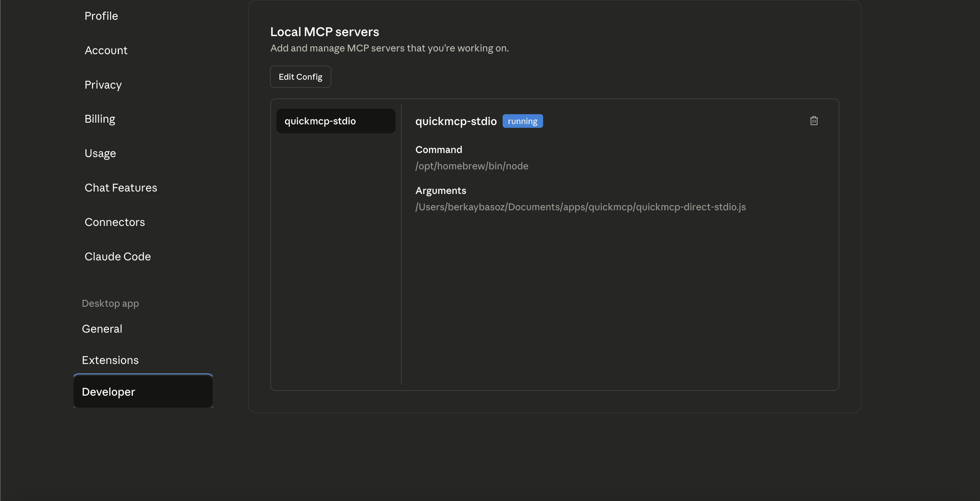This screenshot has height=501, width=980.
Task: Select the quickmcp-stdio server entry
Action: 336,121
